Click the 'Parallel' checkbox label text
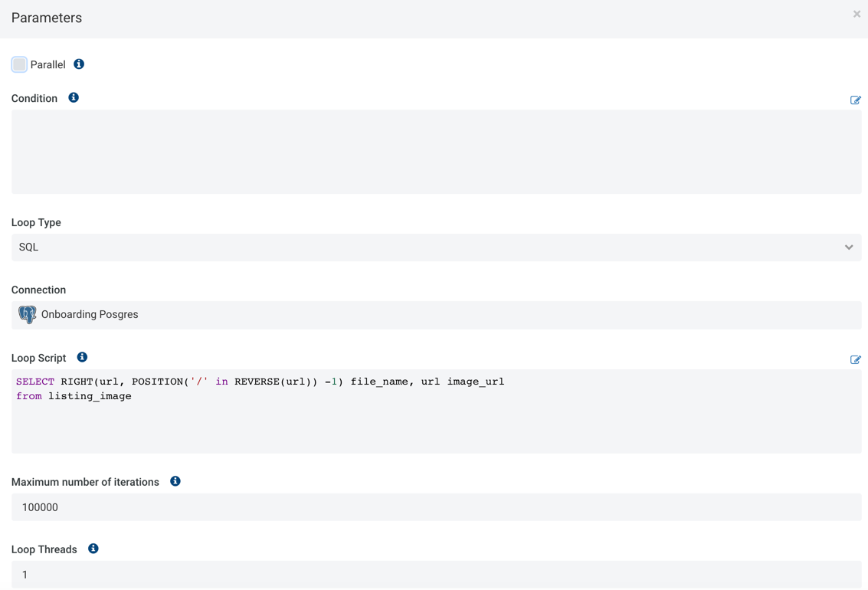This screenshot has height=590, width=868. (47, 65)
